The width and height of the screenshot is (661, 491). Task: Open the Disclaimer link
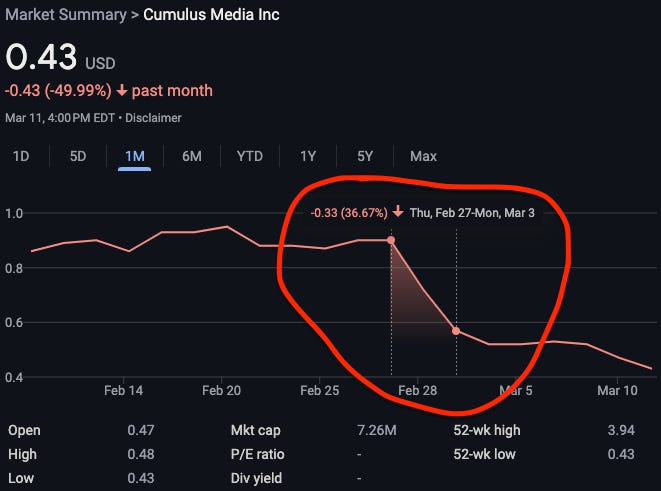click(153, 118)
